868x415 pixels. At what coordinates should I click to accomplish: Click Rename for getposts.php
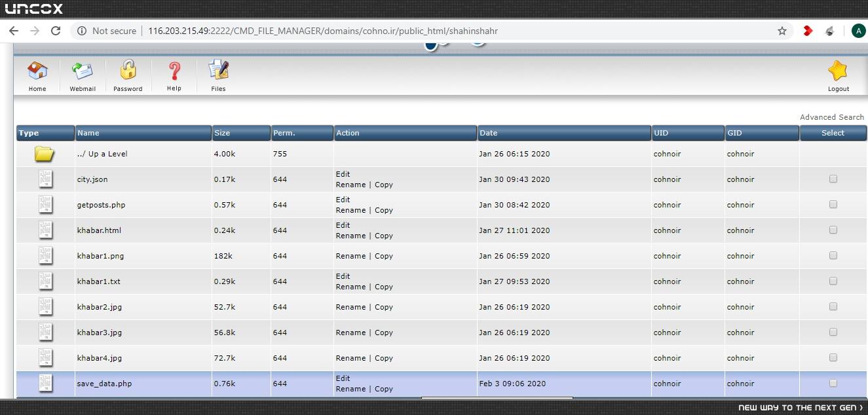[350, 210]
